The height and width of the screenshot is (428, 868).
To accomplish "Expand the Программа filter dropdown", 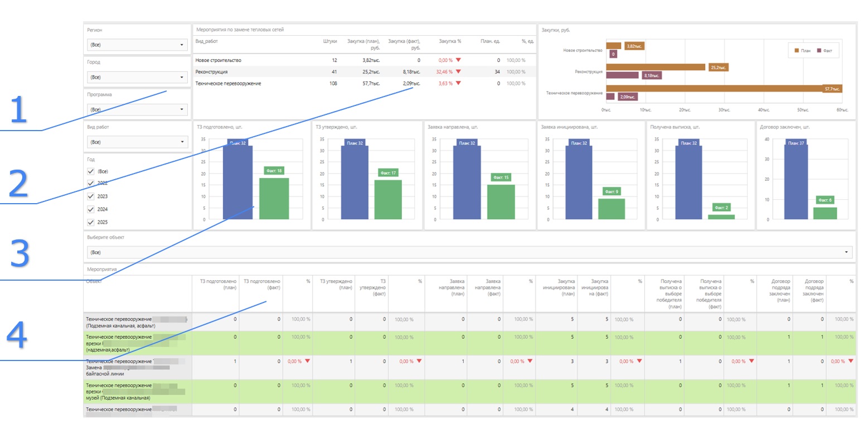I will pyautogui.click(x=137, y=110).
